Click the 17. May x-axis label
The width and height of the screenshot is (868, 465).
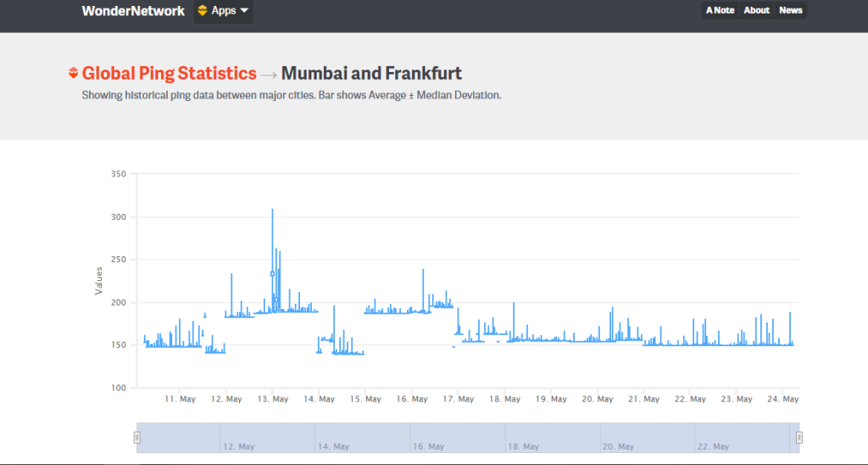click(x=459, y=399)
